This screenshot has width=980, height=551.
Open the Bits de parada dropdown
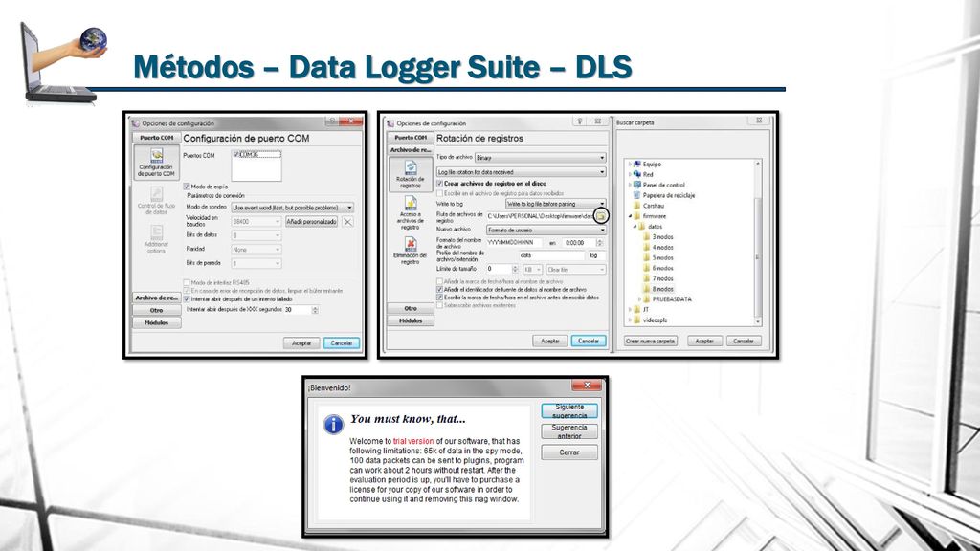tap(256, 264)
